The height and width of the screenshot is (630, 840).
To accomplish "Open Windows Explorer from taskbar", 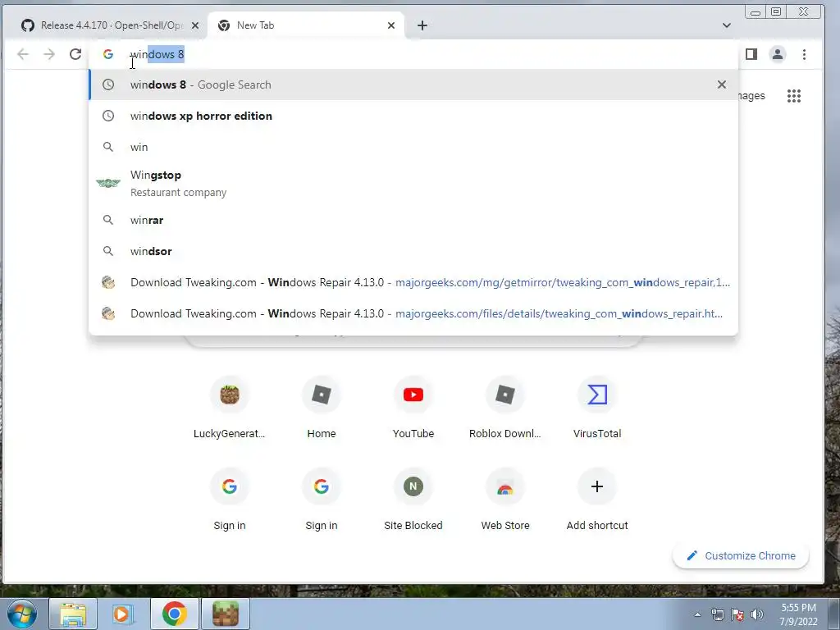I will click(x=73, y=614).
